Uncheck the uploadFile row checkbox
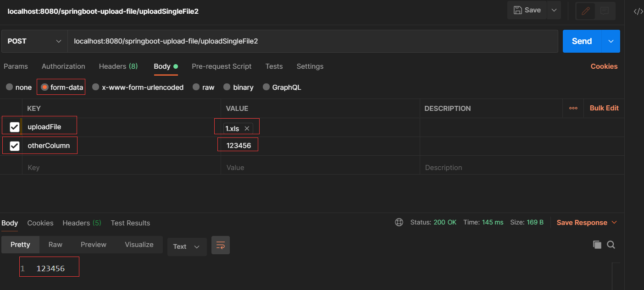The width and height of the screenshot is (644, 290). point(15,127)
